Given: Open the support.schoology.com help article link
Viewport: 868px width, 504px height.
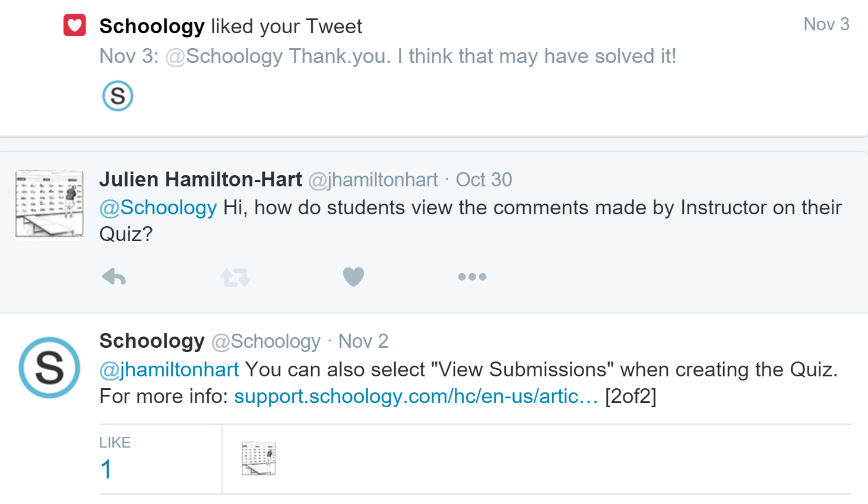Looking at the screenshot, I should click(416, 396).
